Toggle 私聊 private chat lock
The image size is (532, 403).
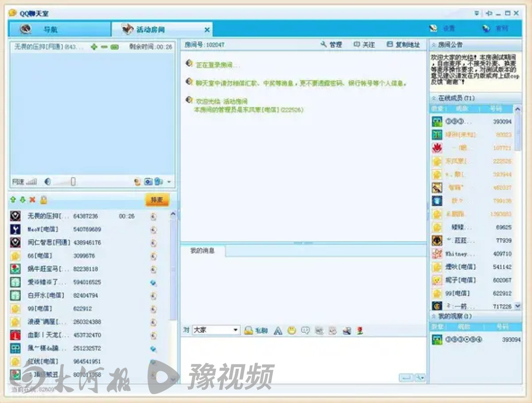(256, 330)
